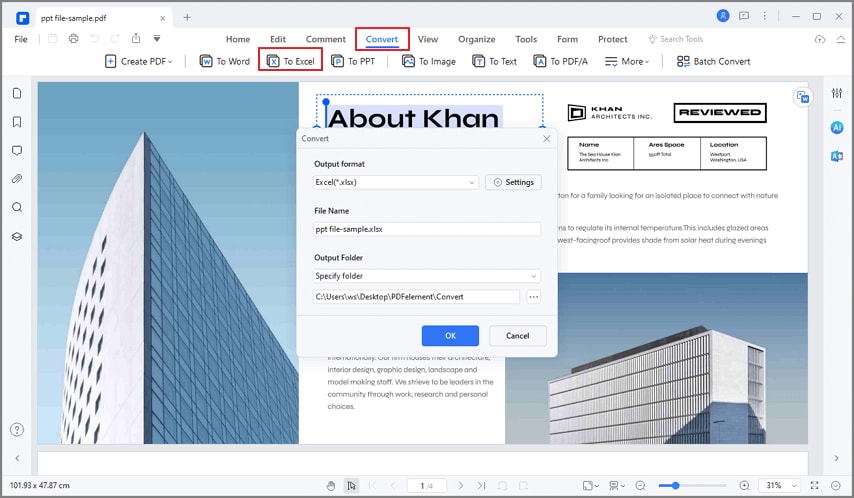Viewport: 854px width, 498px height.
Task: Click the To Image conversion tool
Action: 429,62
